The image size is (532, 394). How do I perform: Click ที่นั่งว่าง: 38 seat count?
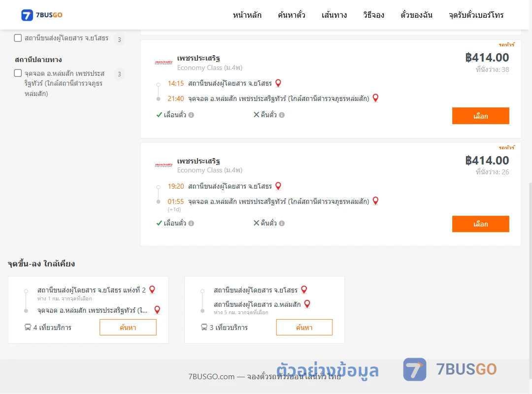[492, 69]
